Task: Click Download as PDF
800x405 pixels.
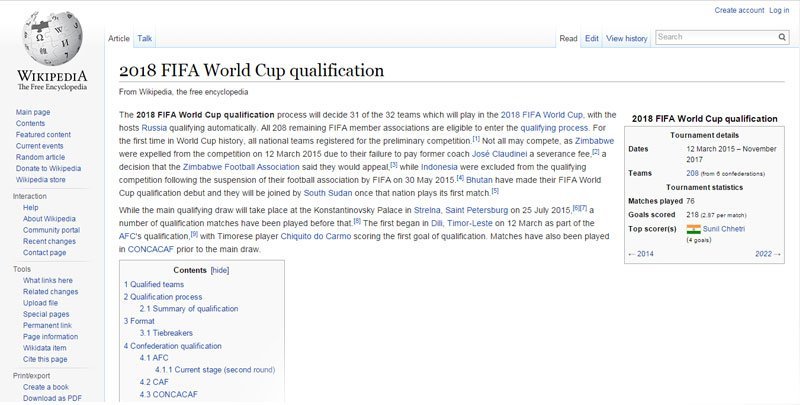Action: point(52,398)
